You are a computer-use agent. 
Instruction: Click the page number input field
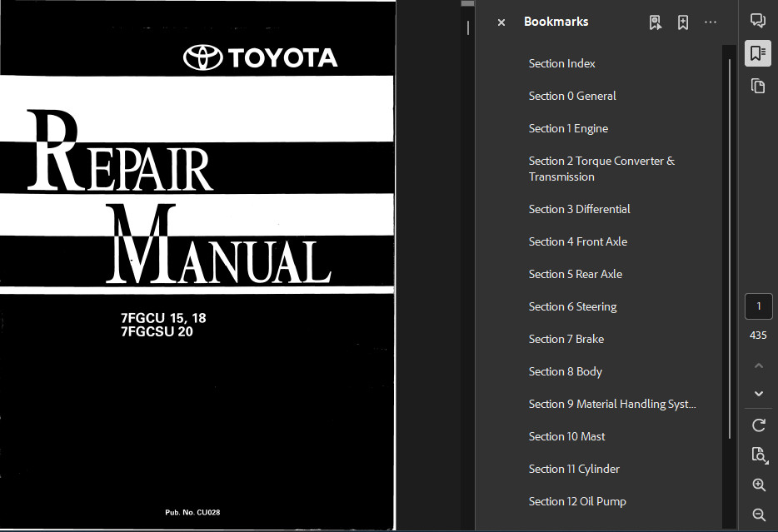point(758,306)
